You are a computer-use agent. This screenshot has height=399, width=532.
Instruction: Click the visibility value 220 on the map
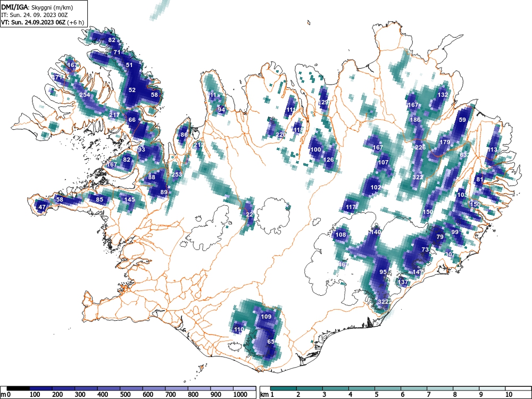click(281, 135)
